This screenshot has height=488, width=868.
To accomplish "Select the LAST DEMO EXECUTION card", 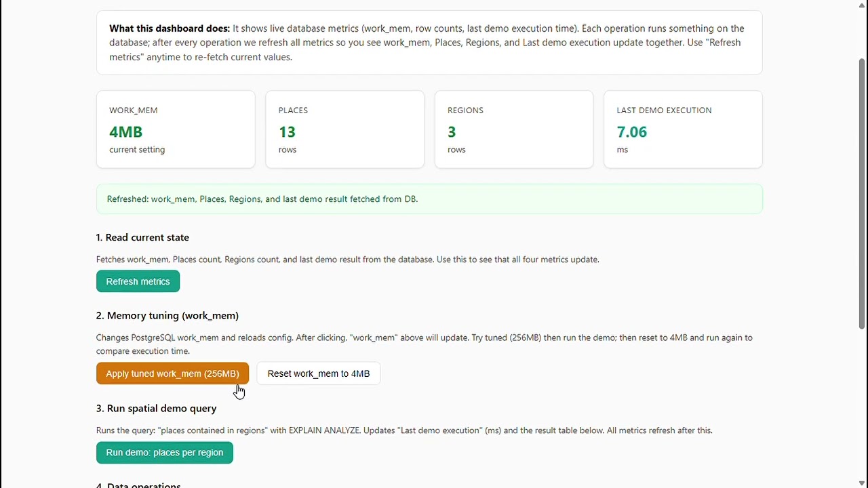I will [x=683, y=129].
